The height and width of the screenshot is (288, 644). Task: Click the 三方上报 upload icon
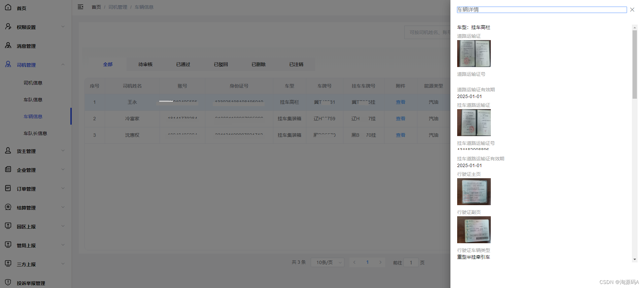[x=8, y=263]
